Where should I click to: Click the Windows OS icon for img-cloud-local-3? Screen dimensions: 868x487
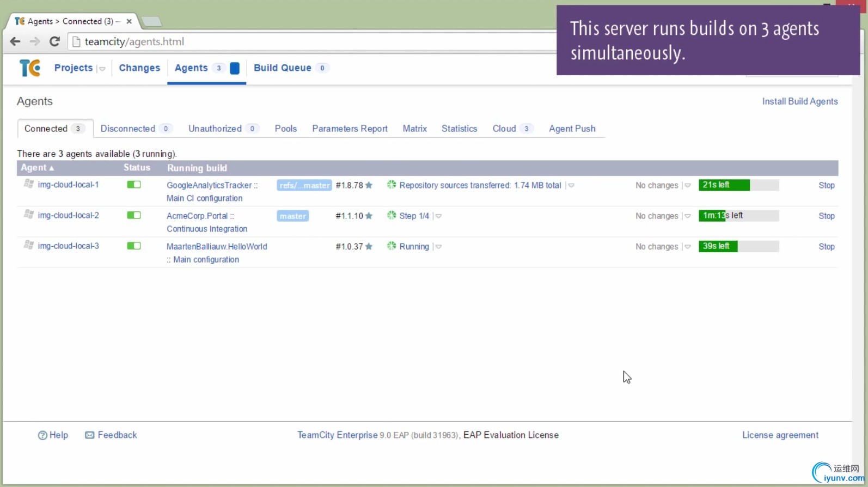(29, 245)
